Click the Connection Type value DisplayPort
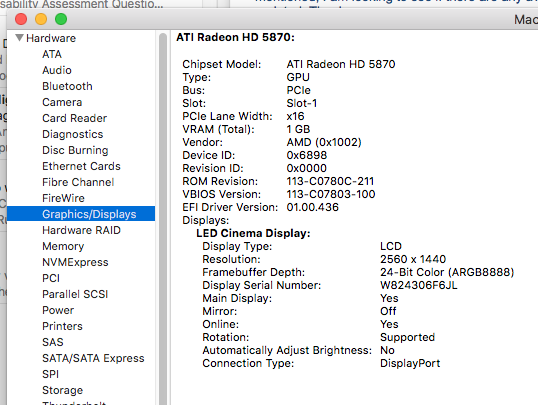 click(x=410, y=363)
